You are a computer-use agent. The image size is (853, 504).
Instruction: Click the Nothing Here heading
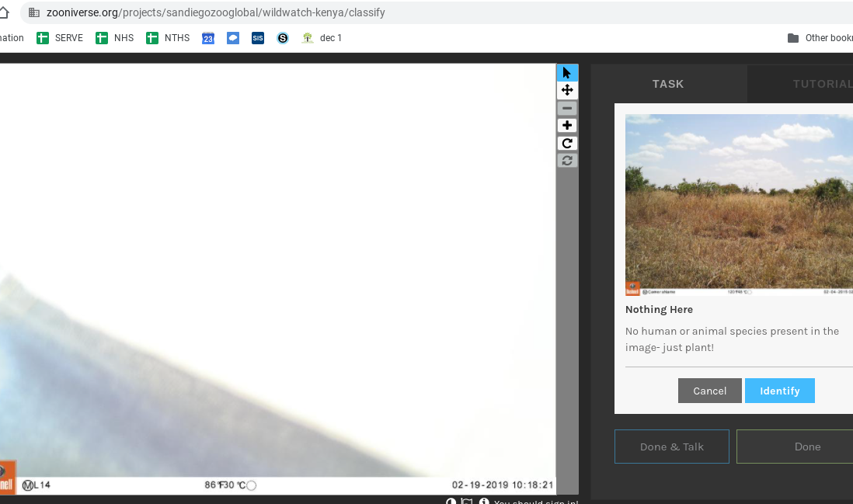click(x=659, y=309)
